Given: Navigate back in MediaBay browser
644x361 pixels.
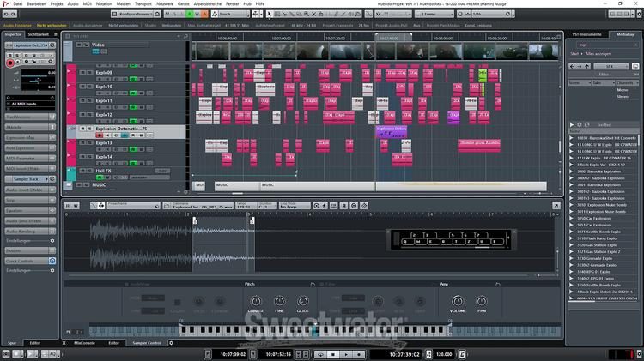Looking at the screenshot, I should (x=572, y=67).
